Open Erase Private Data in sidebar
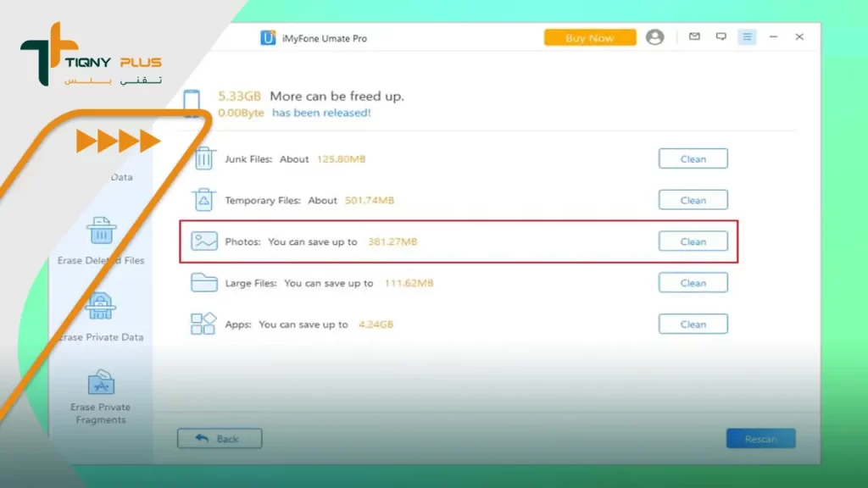868x488 pixels. [101, 318]
